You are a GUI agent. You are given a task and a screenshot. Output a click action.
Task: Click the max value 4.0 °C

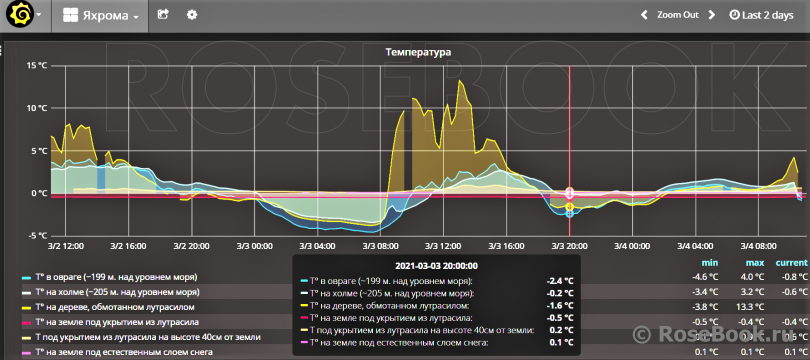[753, 276]
